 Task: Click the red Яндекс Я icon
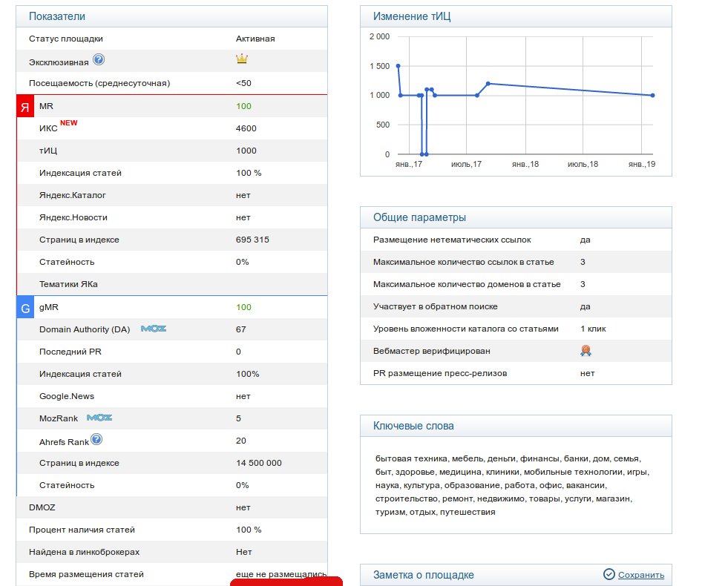25,106
